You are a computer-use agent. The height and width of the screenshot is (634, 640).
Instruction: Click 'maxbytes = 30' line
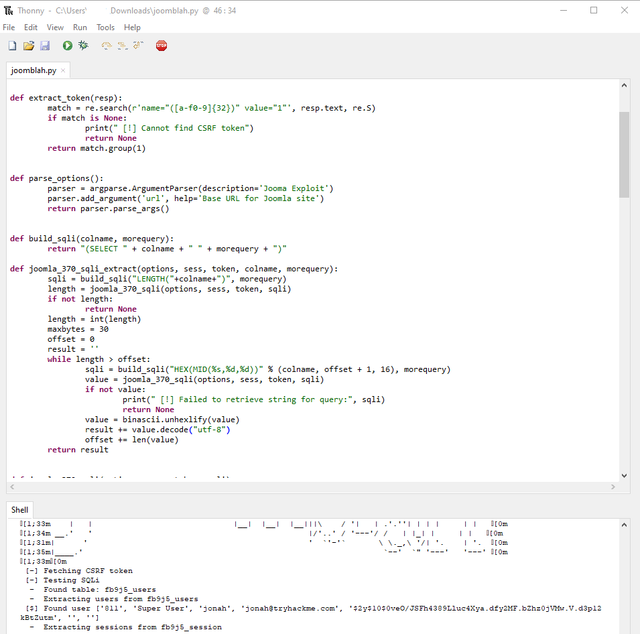coord(78,329)
